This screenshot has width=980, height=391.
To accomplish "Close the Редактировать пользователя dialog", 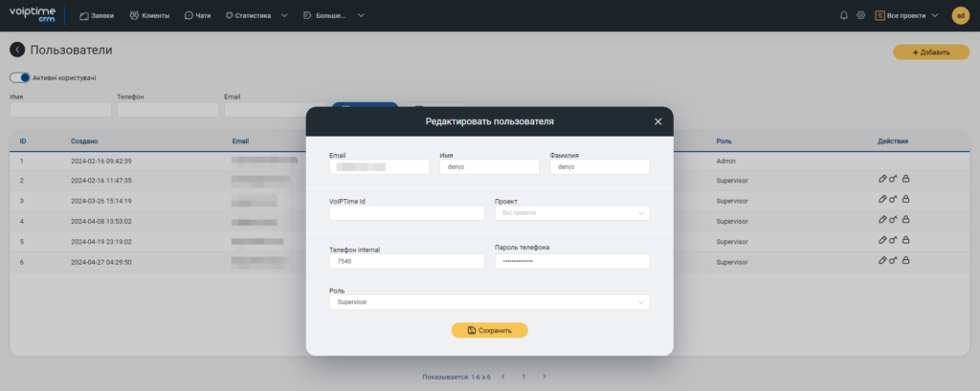I will 657,121.
